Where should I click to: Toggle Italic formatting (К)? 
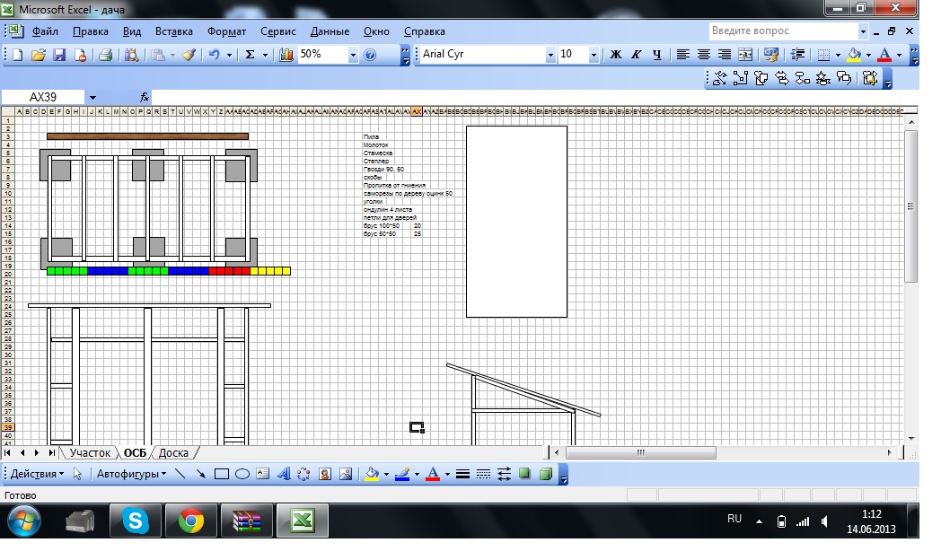[x=636, y=55]
